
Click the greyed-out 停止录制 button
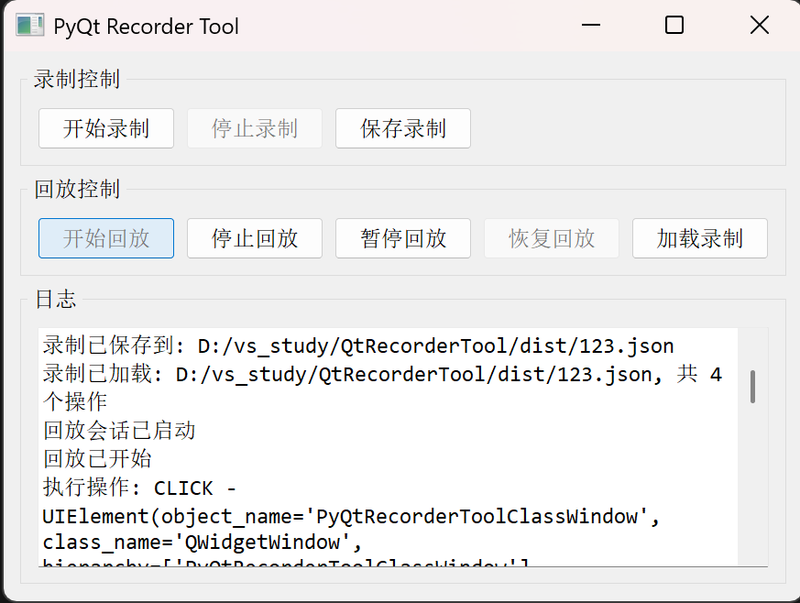[254, 129]
